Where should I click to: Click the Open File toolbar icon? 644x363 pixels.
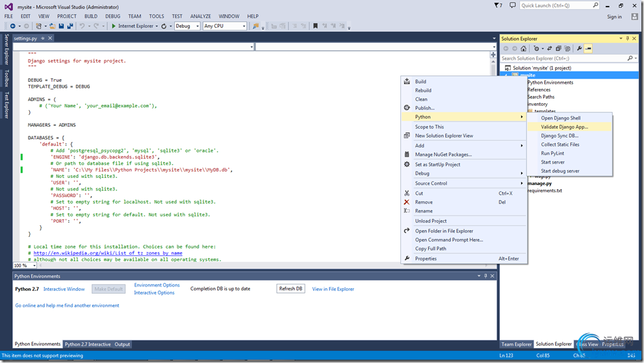point(52,26)
